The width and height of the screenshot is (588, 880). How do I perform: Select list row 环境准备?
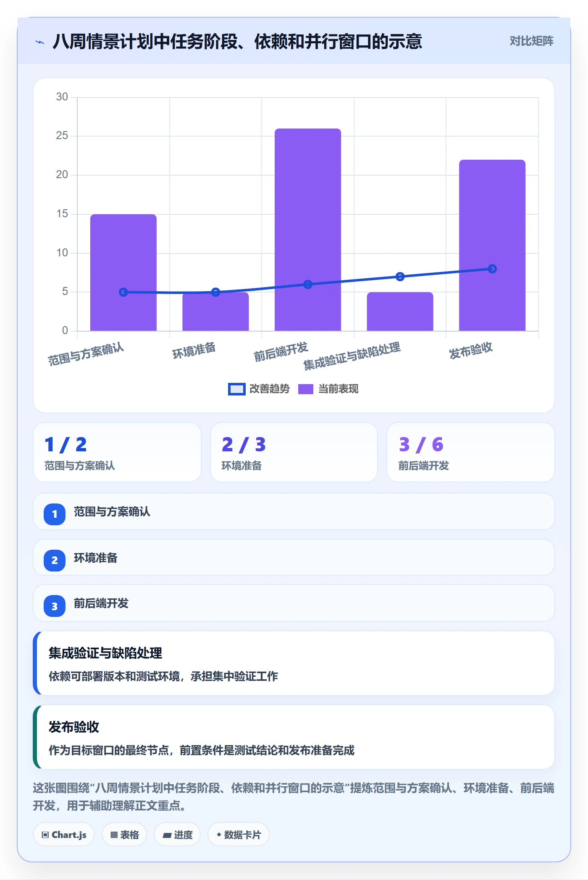tap(294, 558)
